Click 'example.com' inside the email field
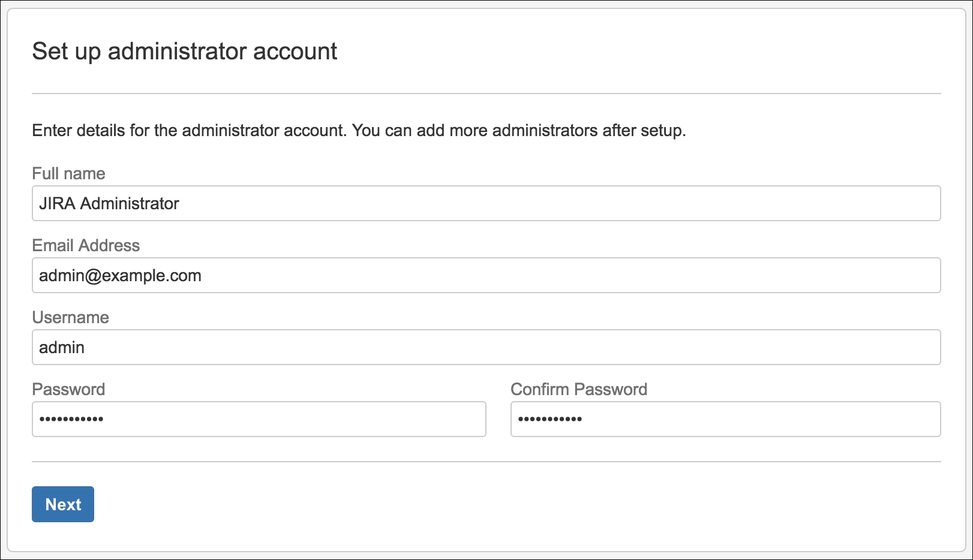Image resolution: width=973 pixels, height=560 pixels. pos(151,276)
